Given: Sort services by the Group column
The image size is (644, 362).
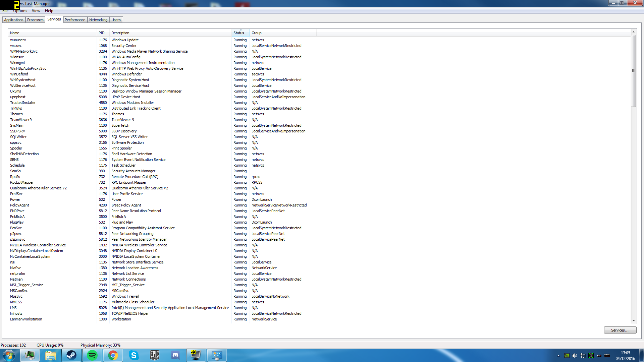Looking at the screenshot, I should tap(283, 33).
